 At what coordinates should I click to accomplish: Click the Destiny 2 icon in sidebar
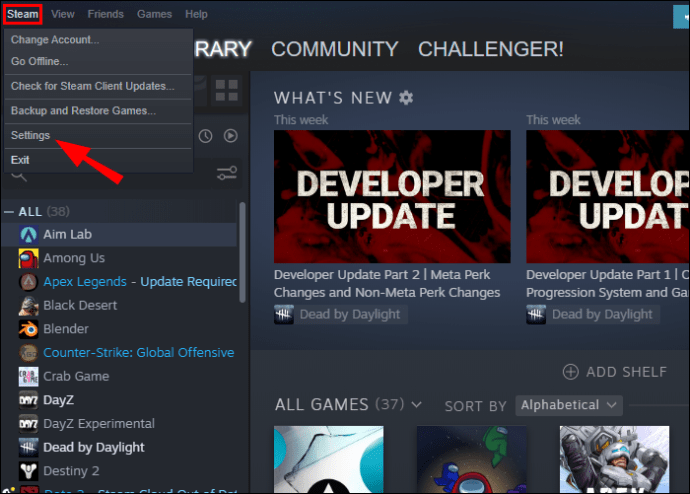point(28,471)
